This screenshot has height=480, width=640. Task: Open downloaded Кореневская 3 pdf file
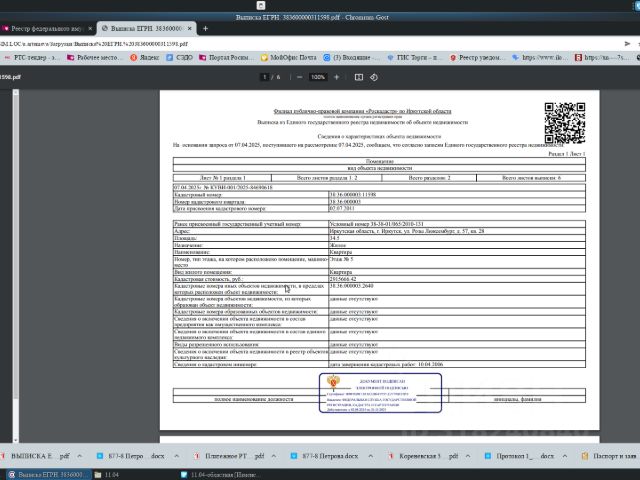pos(423,456)
